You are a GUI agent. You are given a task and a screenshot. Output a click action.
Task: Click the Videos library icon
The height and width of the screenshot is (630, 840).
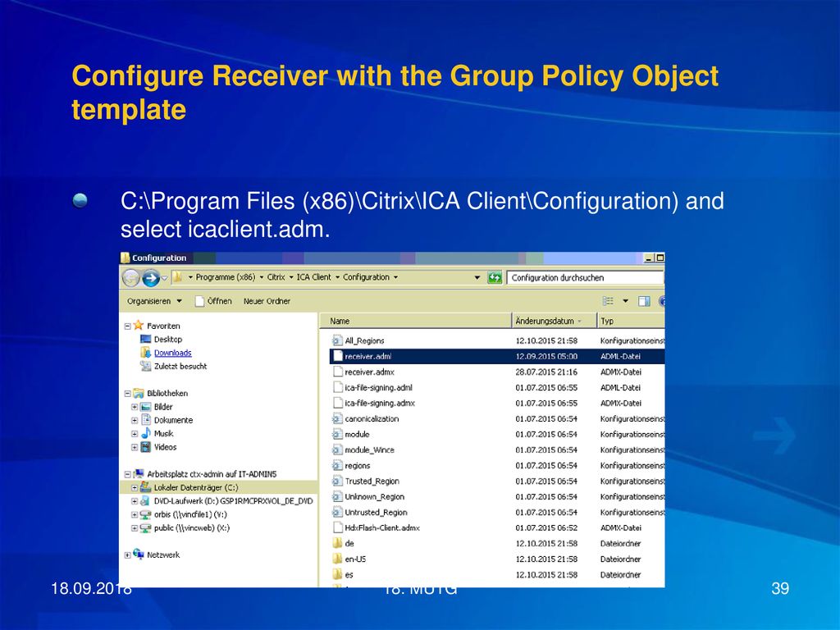[146, 447]
